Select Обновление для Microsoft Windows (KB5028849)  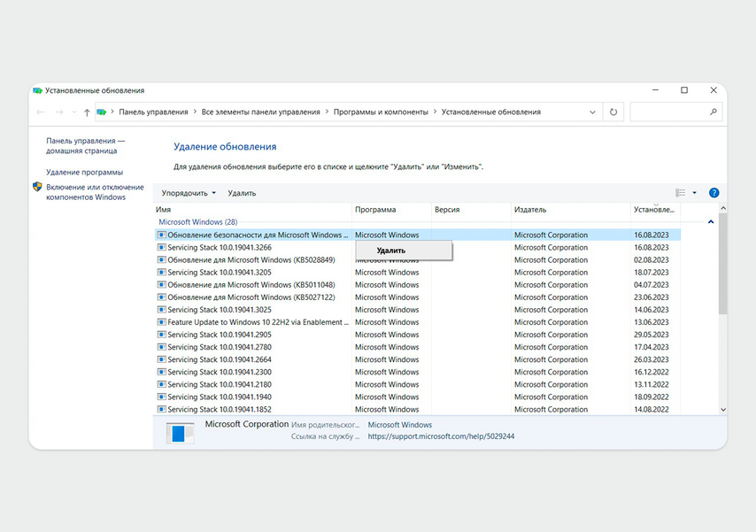coord(251,260)
